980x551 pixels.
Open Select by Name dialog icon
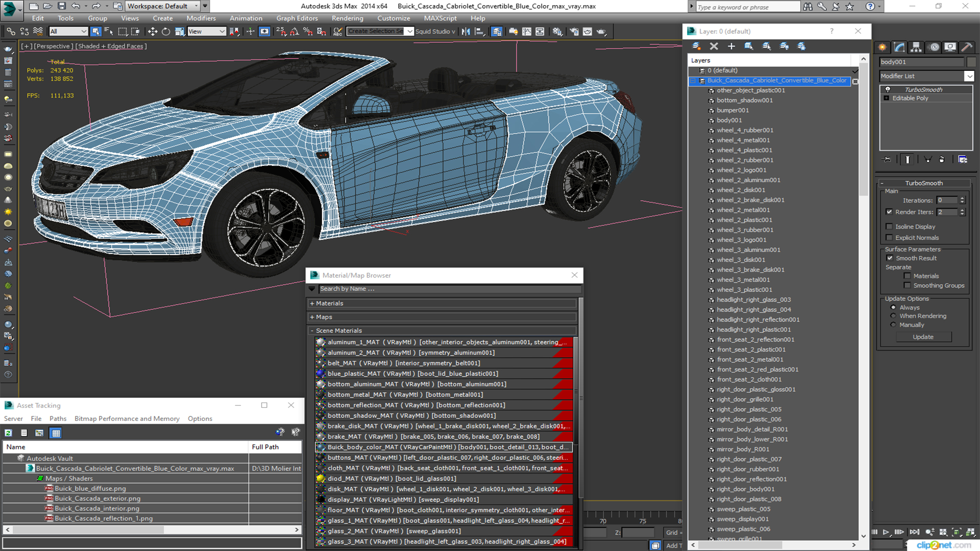(x=109, y=32)
